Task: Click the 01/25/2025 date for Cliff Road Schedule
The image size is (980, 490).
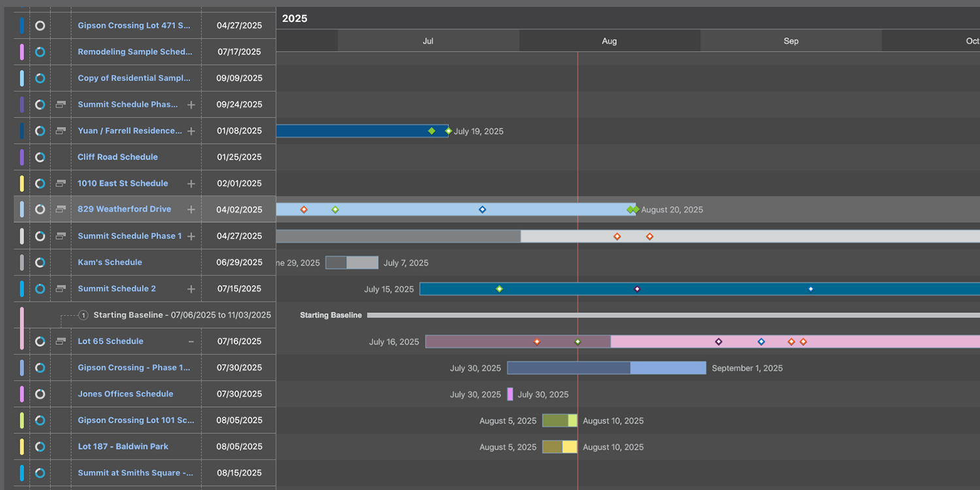Action: tap(239, 157)
